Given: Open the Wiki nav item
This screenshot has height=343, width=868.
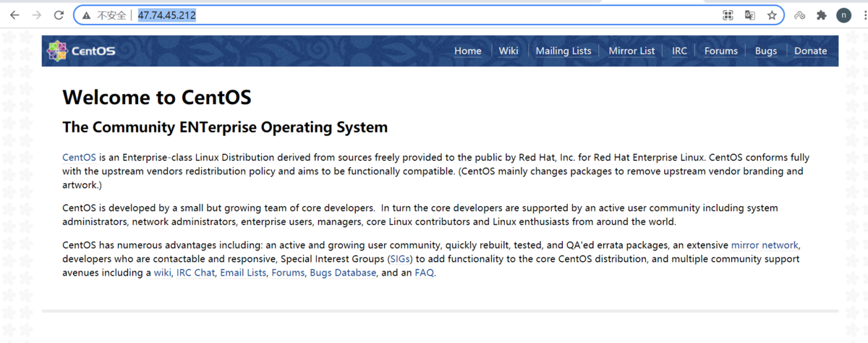Looking at the screenshot, I should coord(509,51).
